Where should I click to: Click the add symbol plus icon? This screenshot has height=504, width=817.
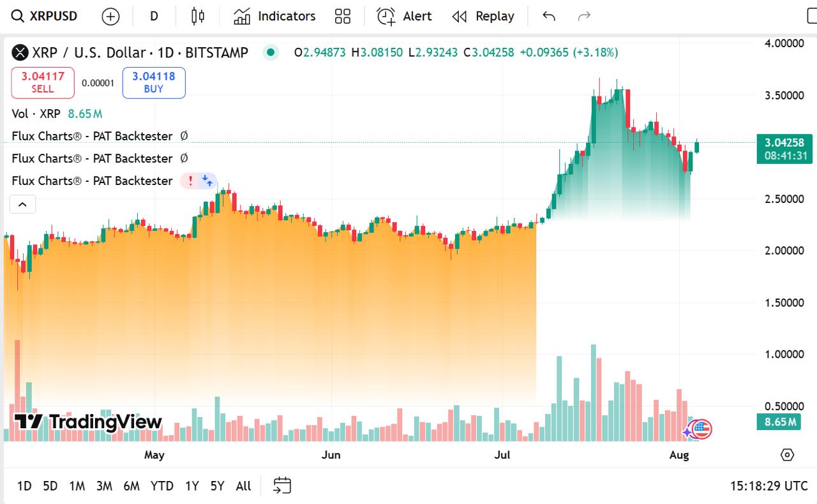(110, 17)
